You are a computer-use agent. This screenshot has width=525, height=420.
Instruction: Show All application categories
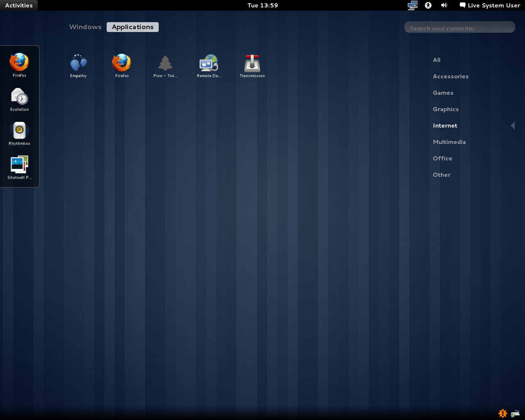[x=437, y=60]
